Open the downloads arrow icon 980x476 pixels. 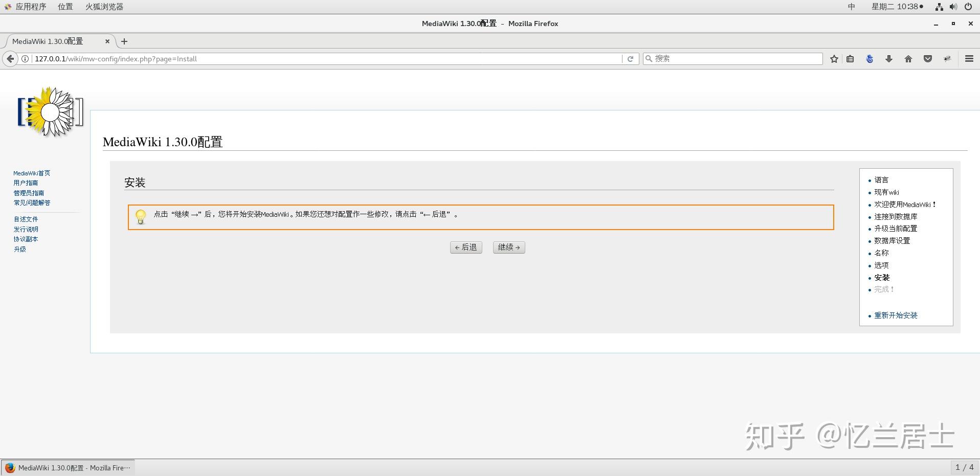point(889,59)
